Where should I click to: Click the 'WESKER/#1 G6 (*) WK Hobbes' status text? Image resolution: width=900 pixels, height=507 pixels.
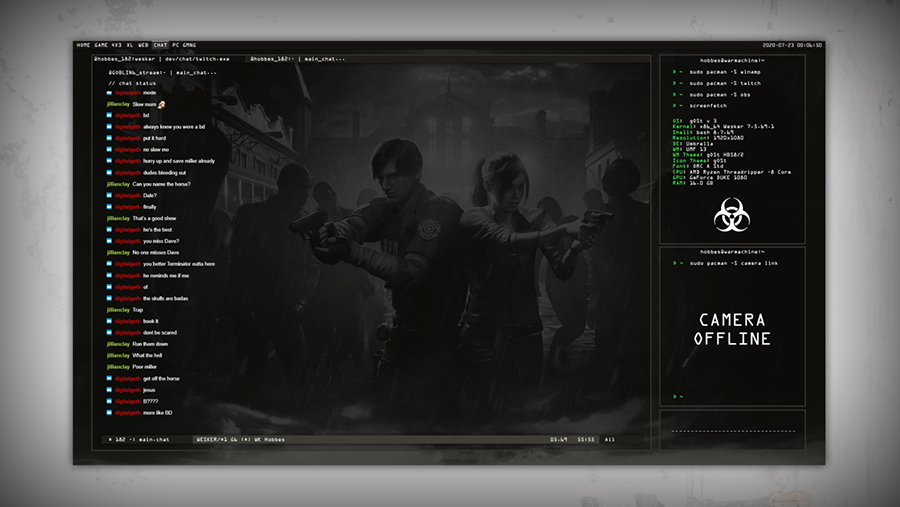(x=240, y=440)
